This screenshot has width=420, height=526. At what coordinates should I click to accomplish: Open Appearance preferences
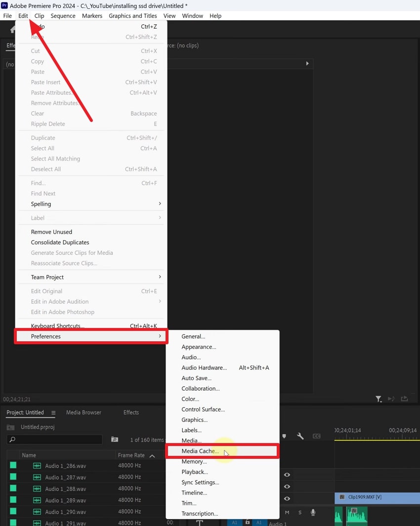pos(222,347)
